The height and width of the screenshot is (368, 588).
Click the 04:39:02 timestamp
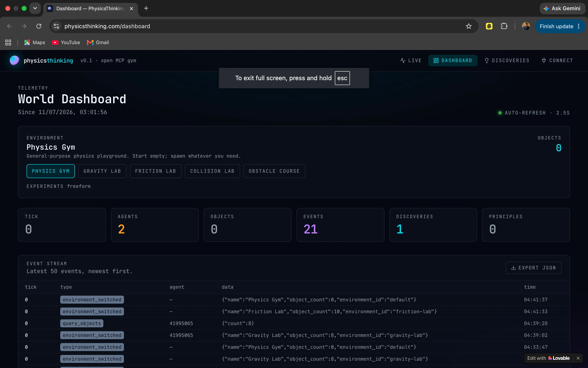[x=536, y=335]
